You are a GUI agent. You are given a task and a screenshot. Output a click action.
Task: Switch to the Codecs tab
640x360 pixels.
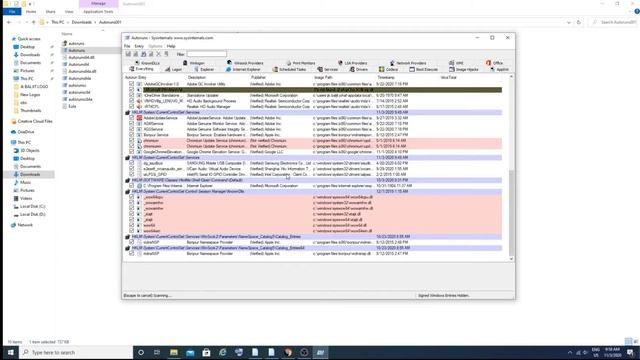[388, 69]
